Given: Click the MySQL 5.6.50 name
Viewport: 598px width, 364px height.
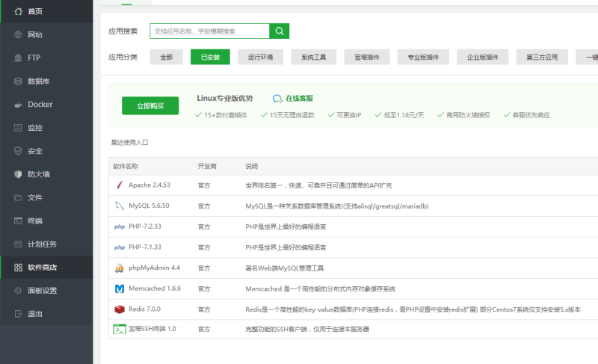Looking at the screenshot, I should 149,206.
